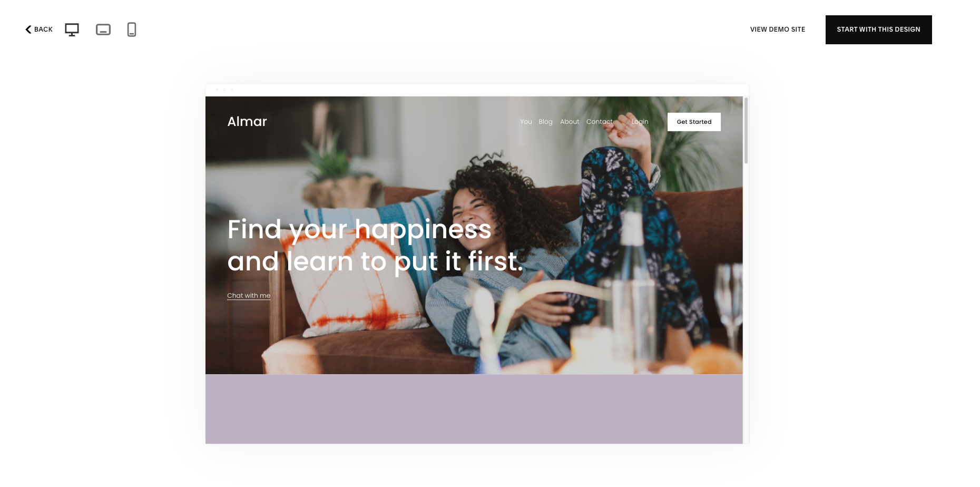Follow the Chat with me link
Viewport: 980px width, 487px height.
[x=249, y=296]
